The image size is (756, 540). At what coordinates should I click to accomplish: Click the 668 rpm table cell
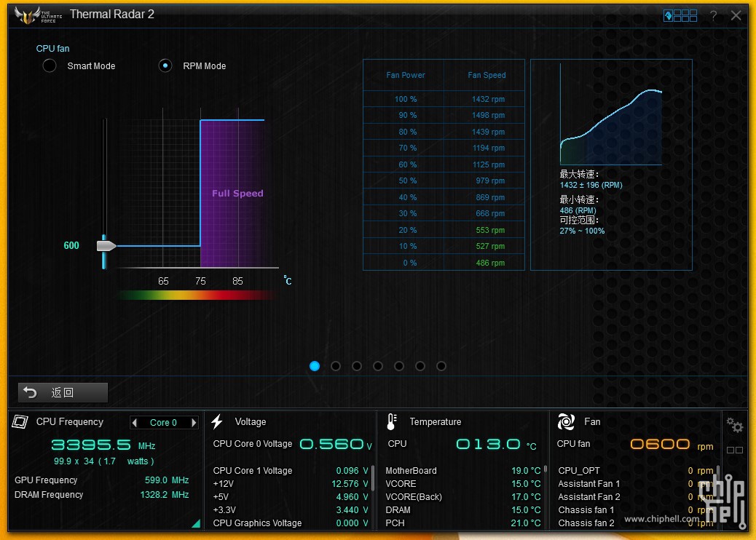tap(490, 213)
